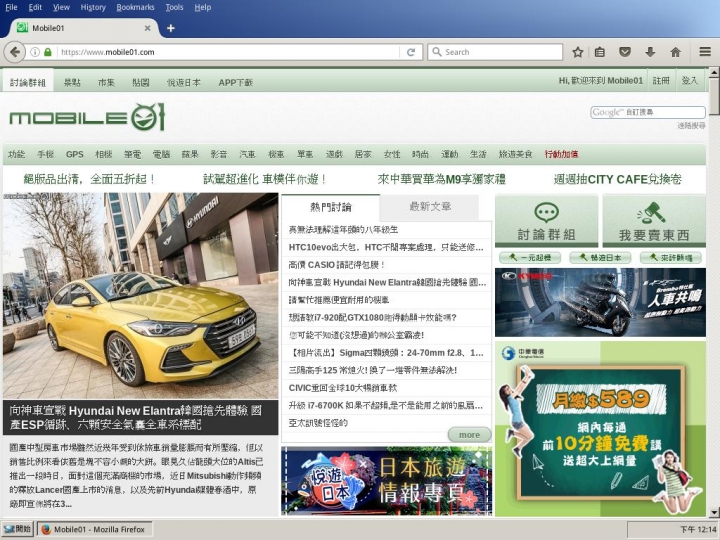Viewport: 720px width, 540px height.
Task: Click the 暢遊日本 button
Action: coord(600,258)
